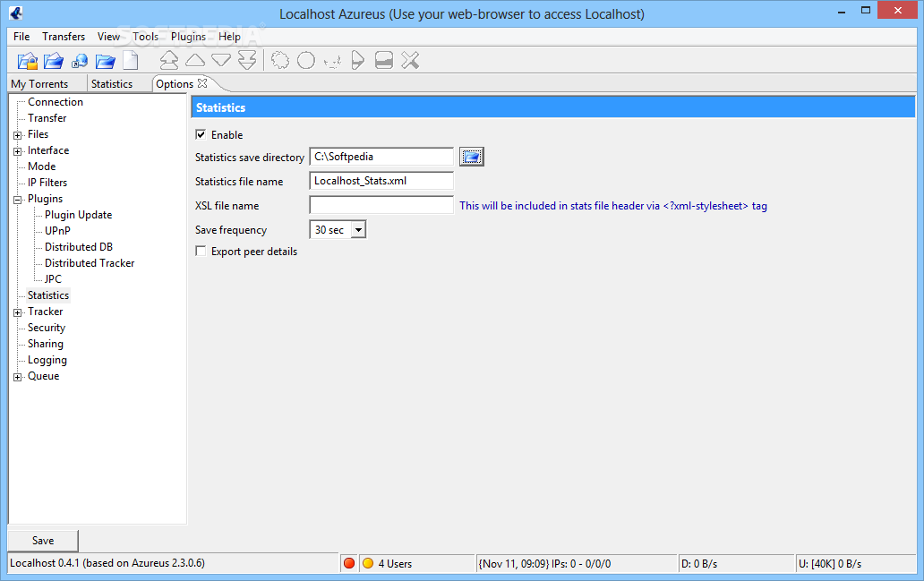Select the Options tab

(175, 83)
